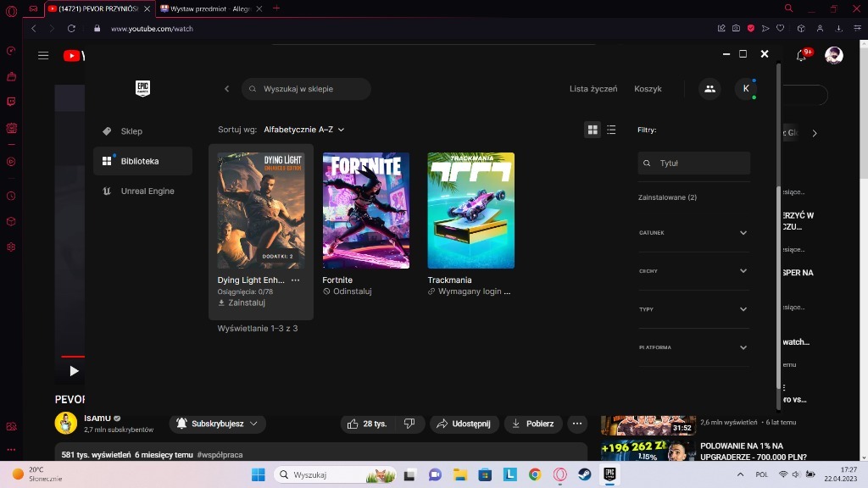The width and height of the screenshot is (868, 488).
Task: Switch the library to grid view
Action: pos(593,130)
